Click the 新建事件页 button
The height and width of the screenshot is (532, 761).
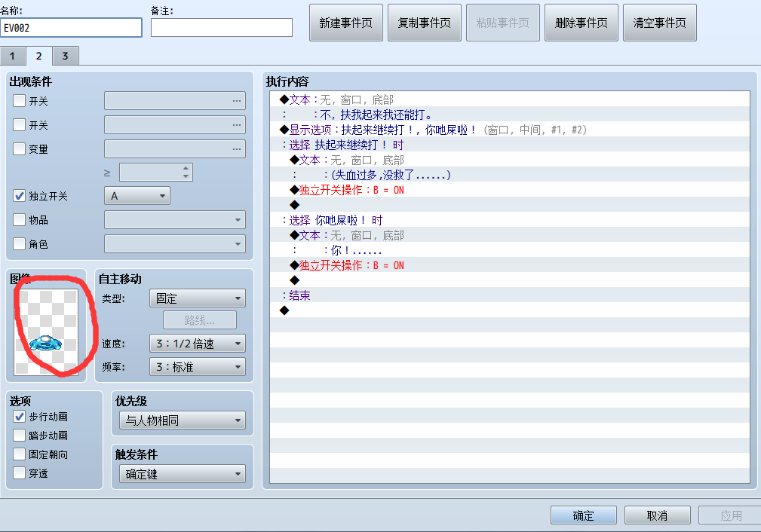click(x=346, y=23)
